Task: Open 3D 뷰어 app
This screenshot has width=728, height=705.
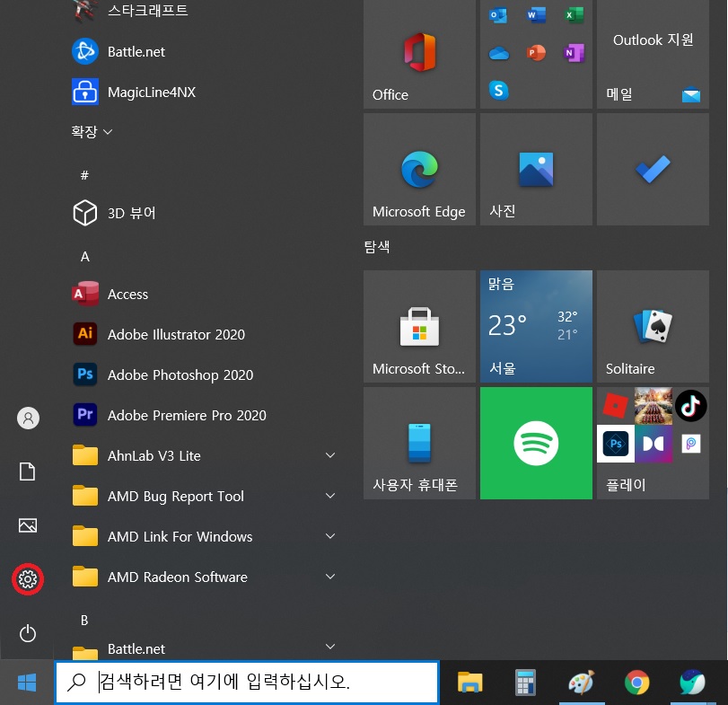Action: point(203,213)
